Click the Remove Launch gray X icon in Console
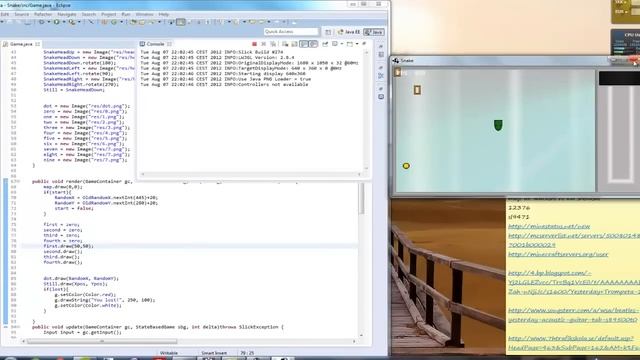Viewport: 640px width, 360px height. (264, 44)
